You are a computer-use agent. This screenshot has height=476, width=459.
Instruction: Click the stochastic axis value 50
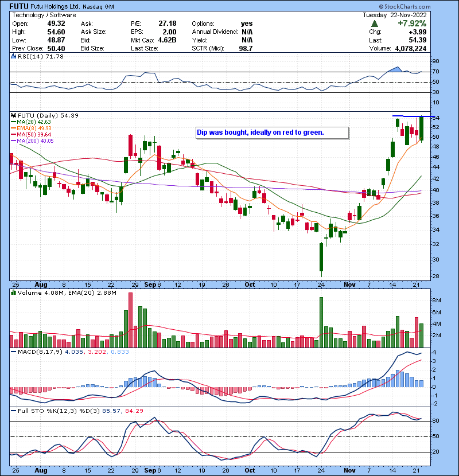435,436
